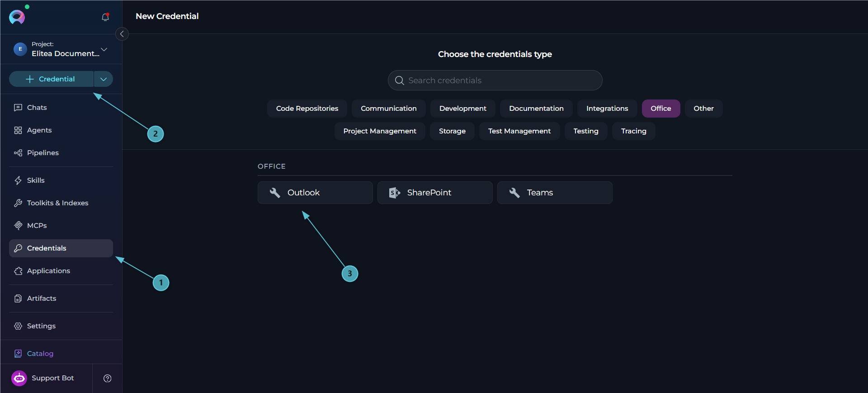This screenshot has height=393, width=868.
Task: Open the help question mark icon
Action: [x=107, y=379]
